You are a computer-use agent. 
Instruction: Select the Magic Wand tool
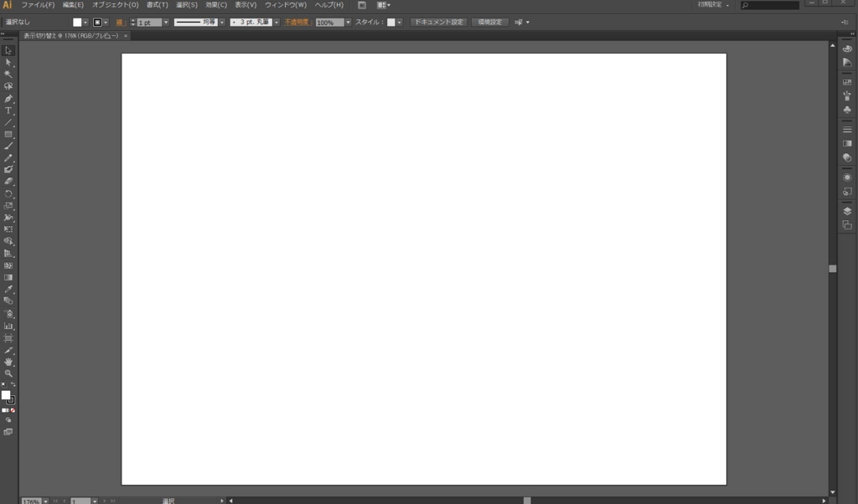[x=8, y=75]
